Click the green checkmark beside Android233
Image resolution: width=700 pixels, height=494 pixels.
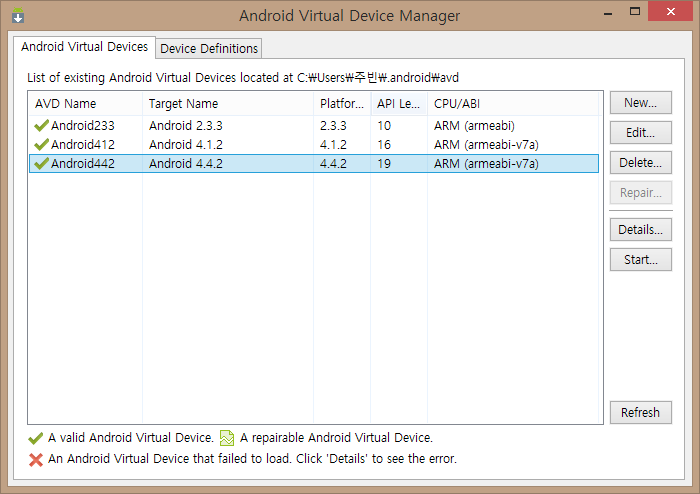pyautogui.click(x=41, y=126)
